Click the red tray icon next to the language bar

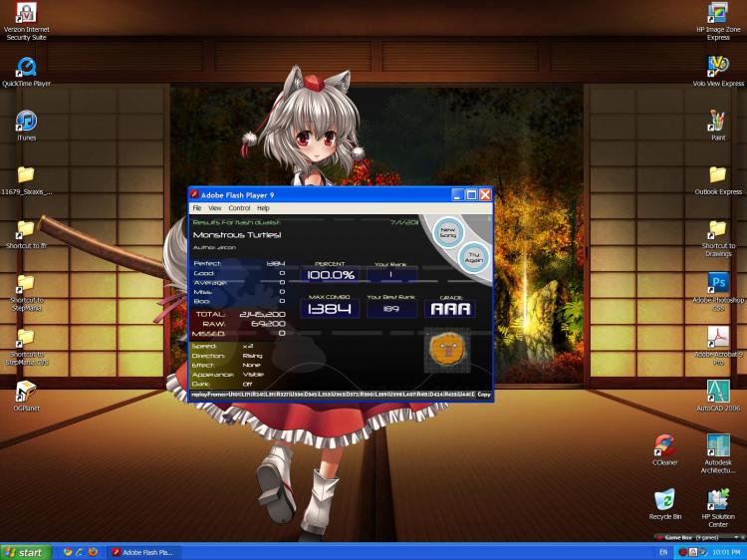pos(682,552)
